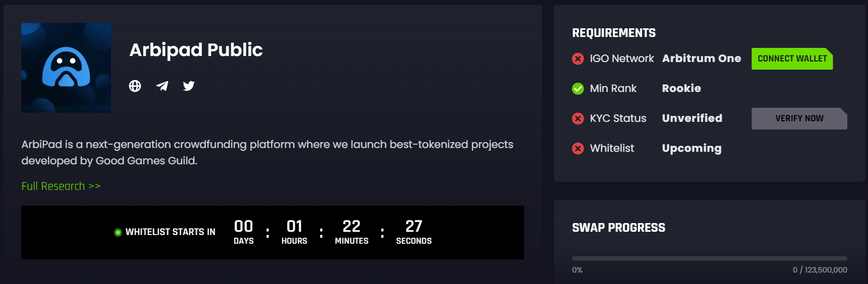Click the countdown SECONDS value 27

coord(414,226)
